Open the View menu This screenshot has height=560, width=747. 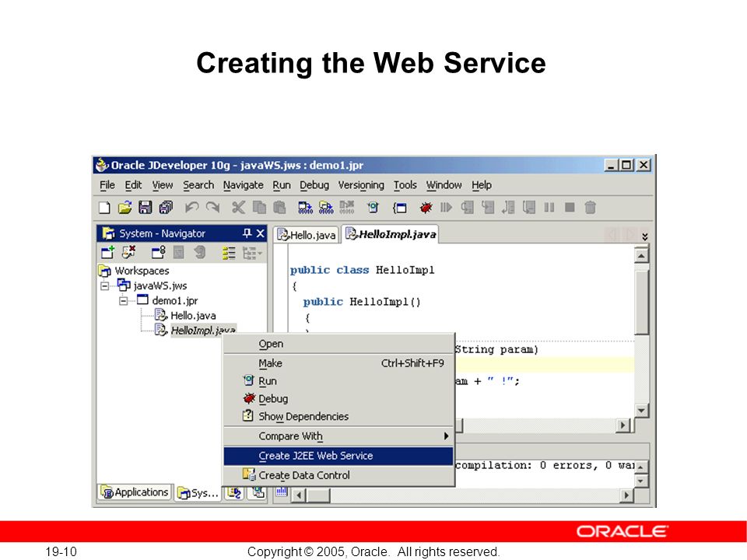click(163, 185)
